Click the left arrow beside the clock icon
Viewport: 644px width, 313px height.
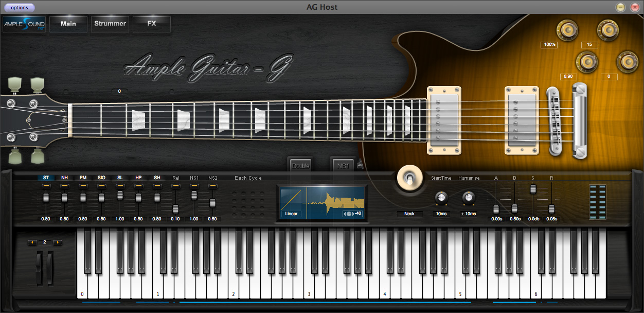(345, 214)
